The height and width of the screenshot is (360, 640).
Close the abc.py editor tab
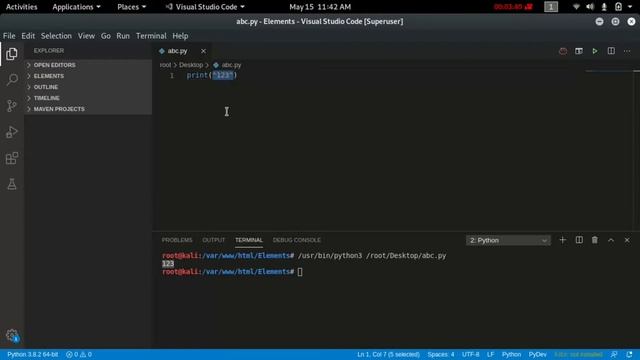click(203, 51)
